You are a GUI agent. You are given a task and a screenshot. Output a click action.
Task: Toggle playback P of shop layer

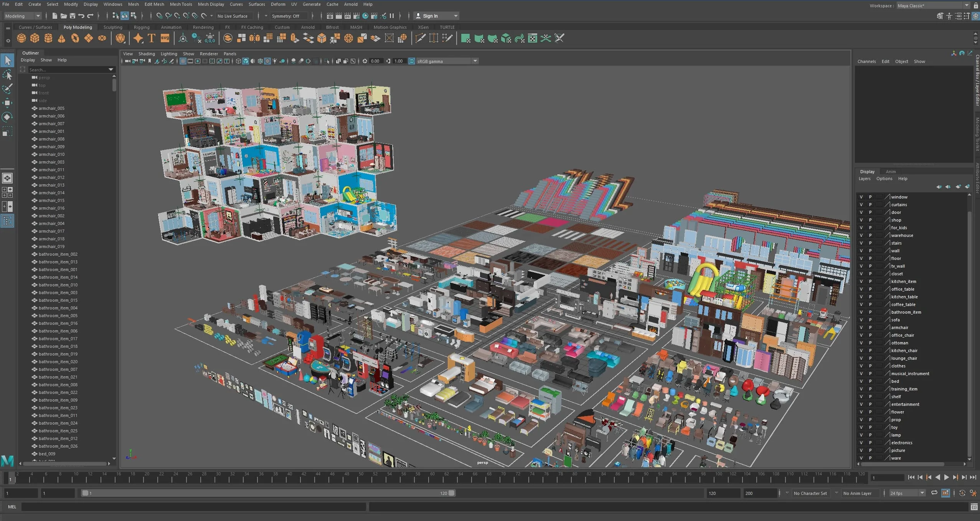(870, 220)
